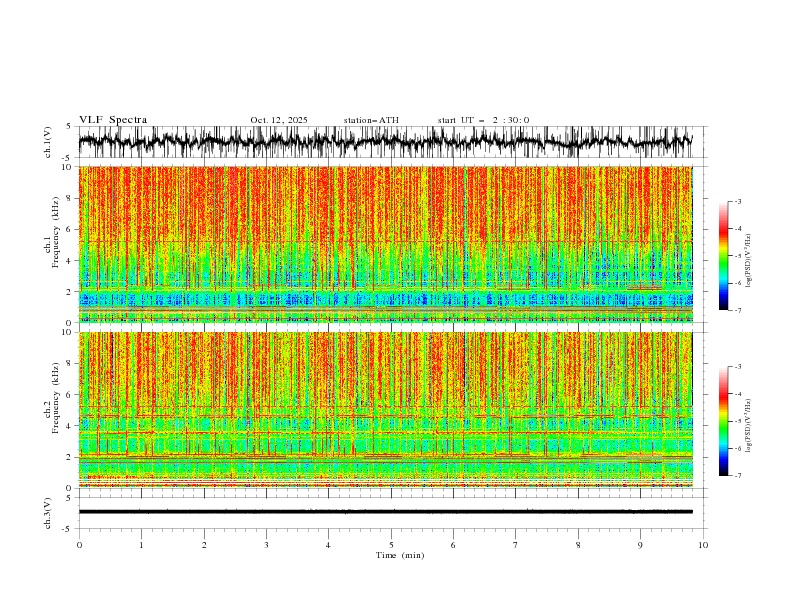Click the "-5" tick on ch.2 colorbar
The width and height of the screenshot is (792, 612).
(x=738, y=421)
